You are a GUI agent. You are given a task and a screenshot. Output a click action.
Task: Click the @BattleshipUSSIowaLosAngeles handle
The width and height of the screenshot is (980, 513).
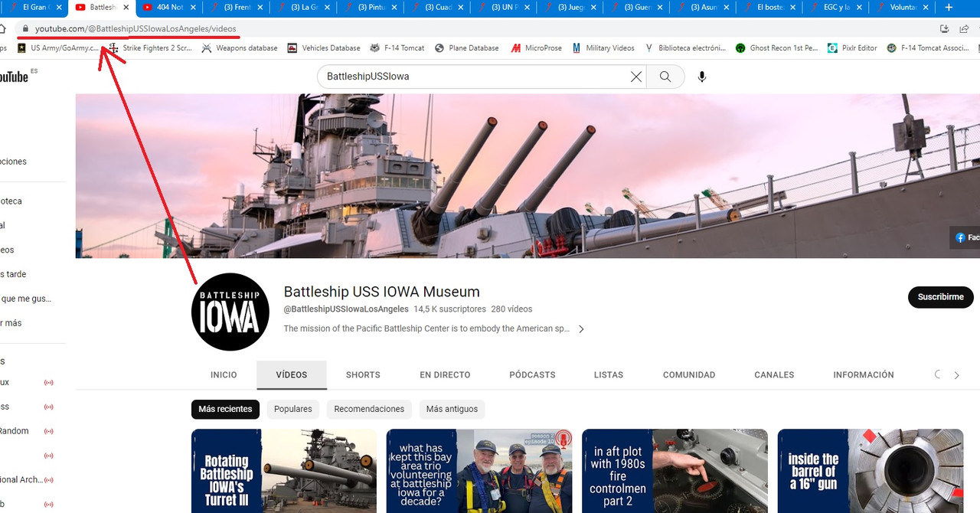click(346, 309)
